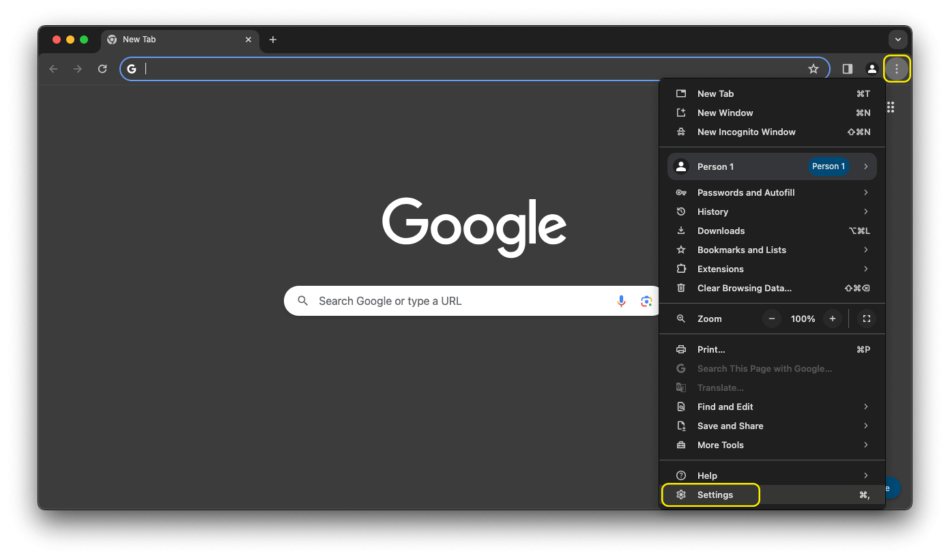Click the Google search input field

tap(444, 301)
